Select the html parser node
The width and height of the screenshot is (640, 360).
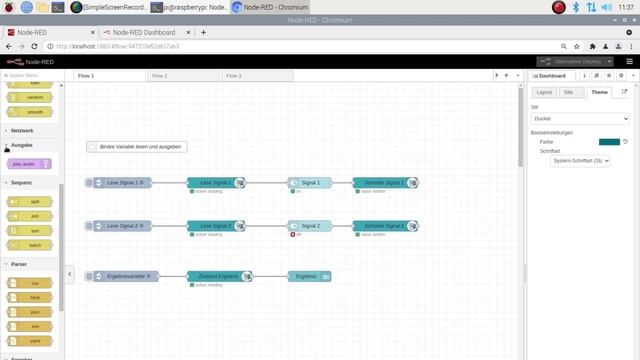tap(30, 298)
